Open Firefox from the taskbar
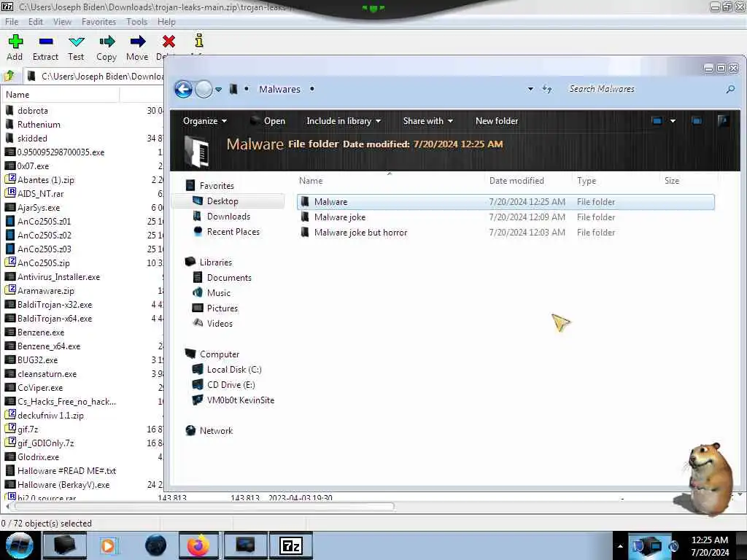This screenshot has width=747, height=560. [x=198, y=545]
